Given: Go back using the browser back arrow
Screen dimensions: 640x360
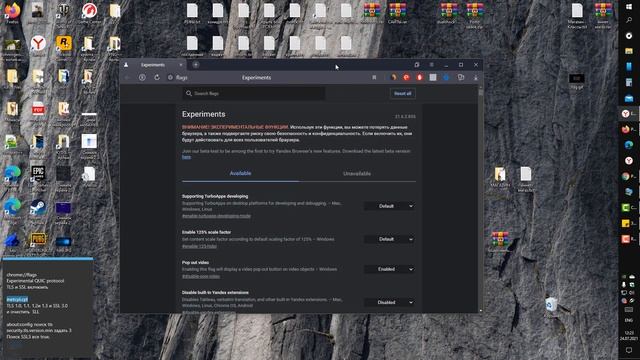Looking at the screenshot, I should pos(127,77).
